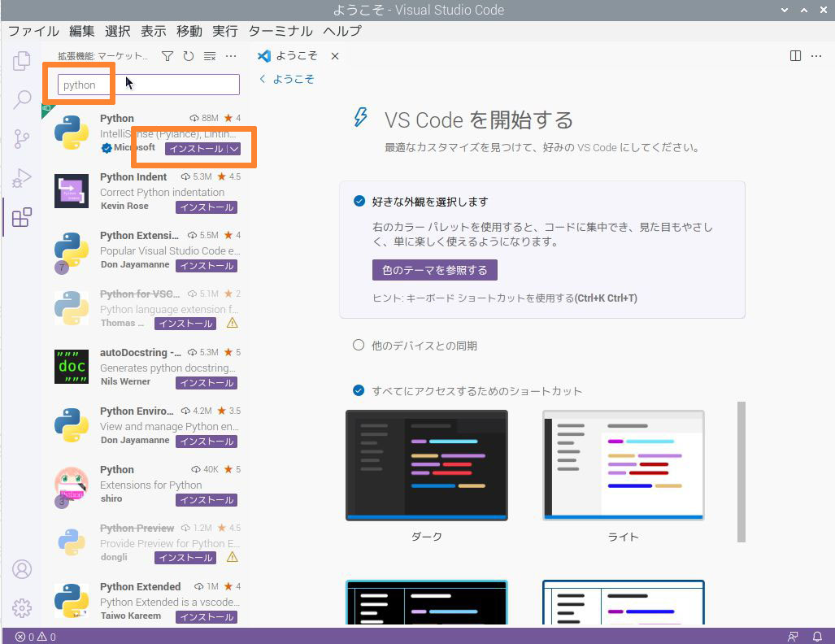Image resolution: width=835 pixels, height=644 pixels.
Task: Open the Search view icon
Action: click(21, 99)
